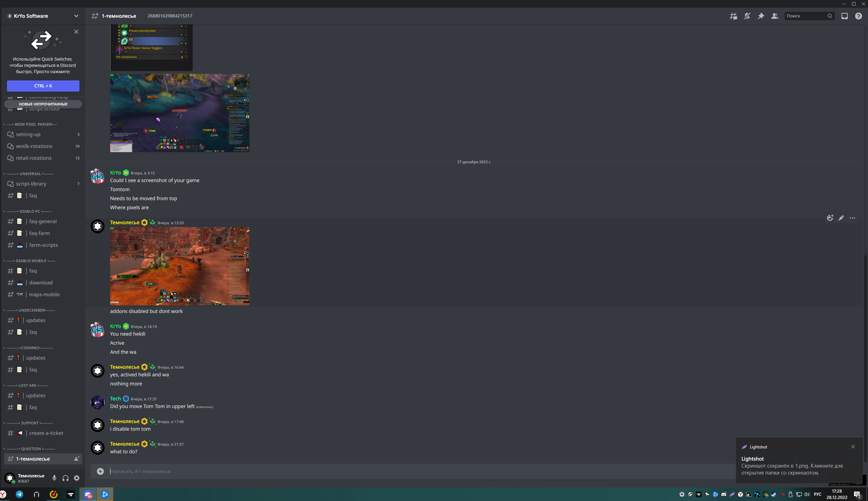Collapse CODMW2 category

tap(29, 348)
